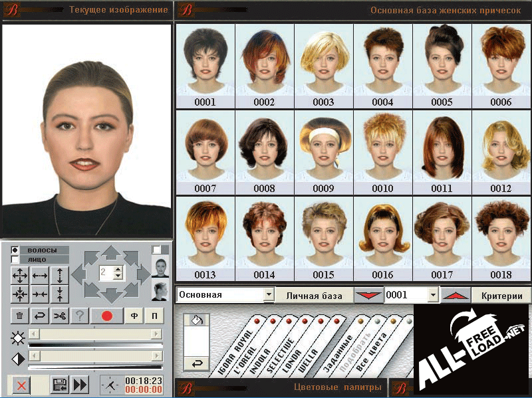Click the scissors cut icon

point(61,316)
